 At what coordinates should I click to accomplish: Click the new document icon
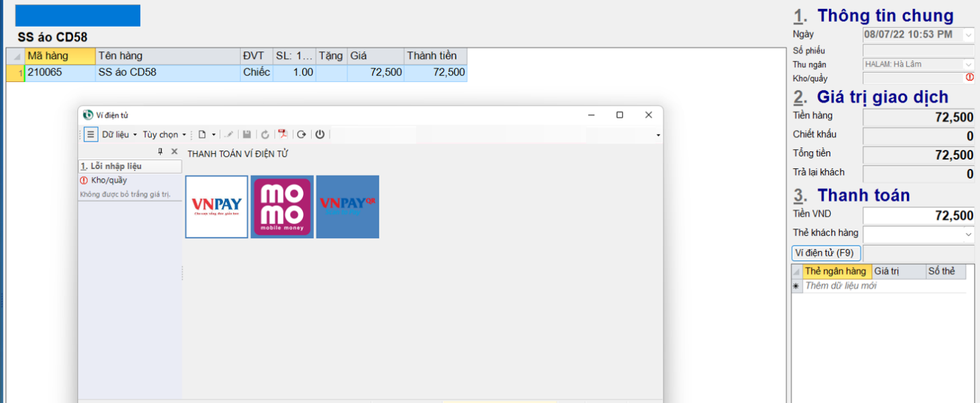point(202,135)
